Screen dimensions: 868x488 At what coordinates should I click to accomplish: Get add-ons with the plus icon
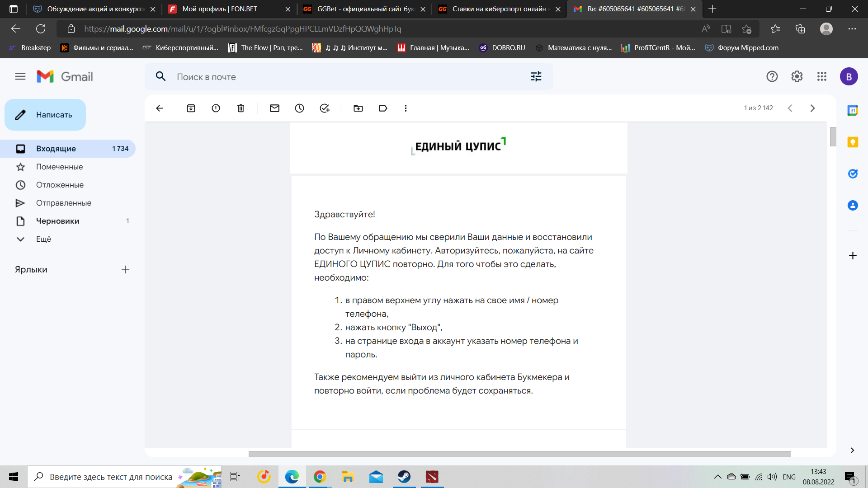(x=853, y=256)
